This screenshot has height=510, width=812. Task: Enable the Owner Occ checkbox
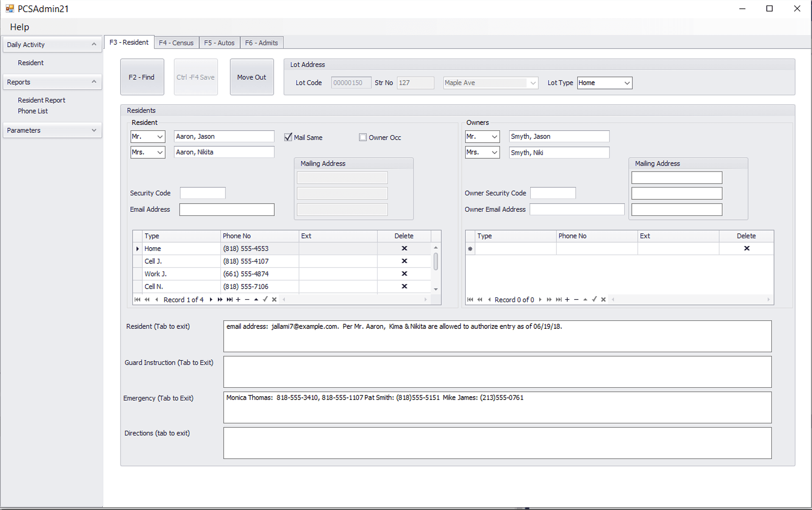[x=363, y=137]
